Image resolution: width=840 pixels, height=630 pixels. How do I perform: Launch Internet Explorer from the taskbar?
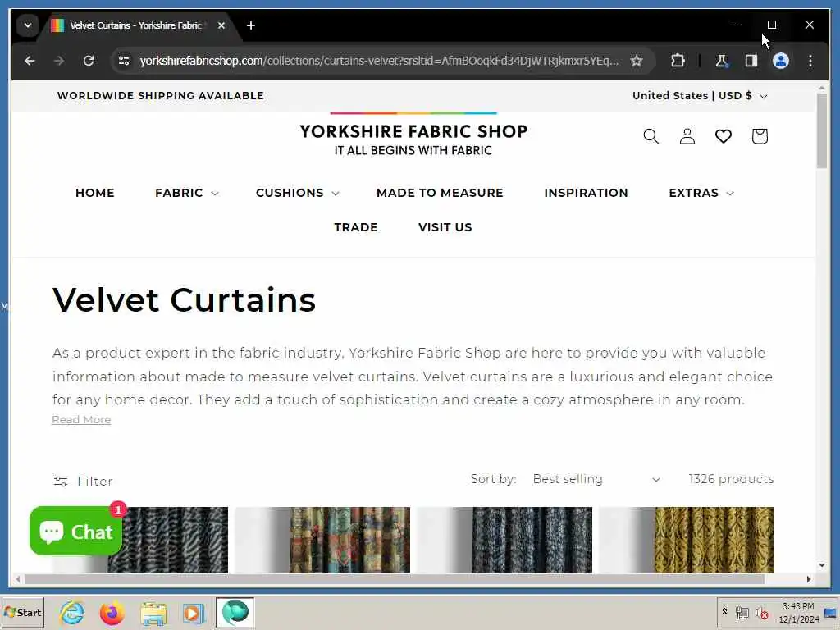72,612
